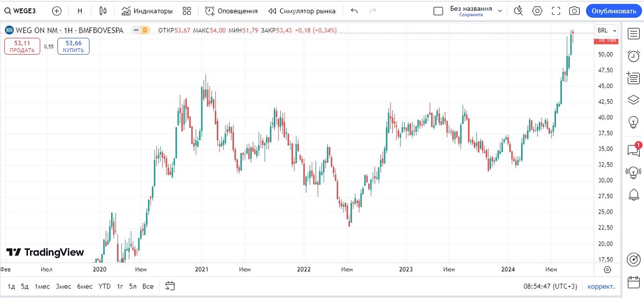Viewport: 644px width, 298px height.
Task: Open the notifications bell in the right sidebar
Action: pyautogui.click(x=633, y=195)
